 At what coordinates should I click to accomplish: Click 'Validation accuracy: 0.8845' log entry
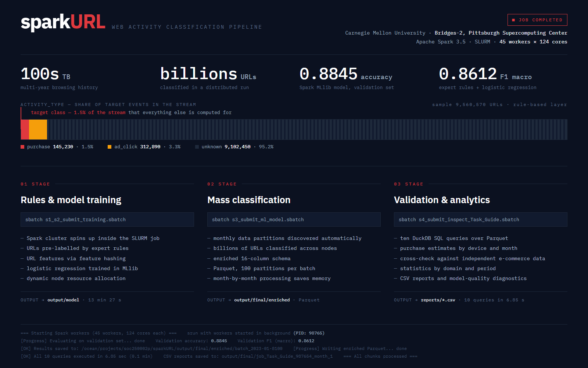[x=191, y=341]
